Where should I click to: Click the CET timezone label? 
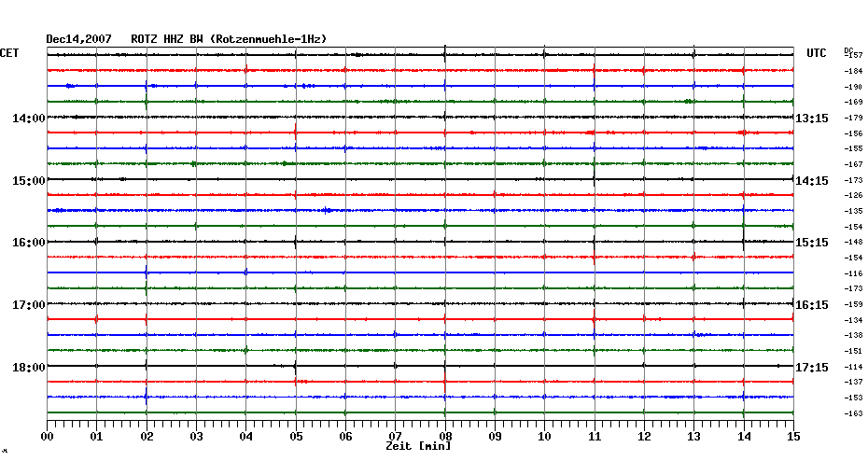[9, 53]
